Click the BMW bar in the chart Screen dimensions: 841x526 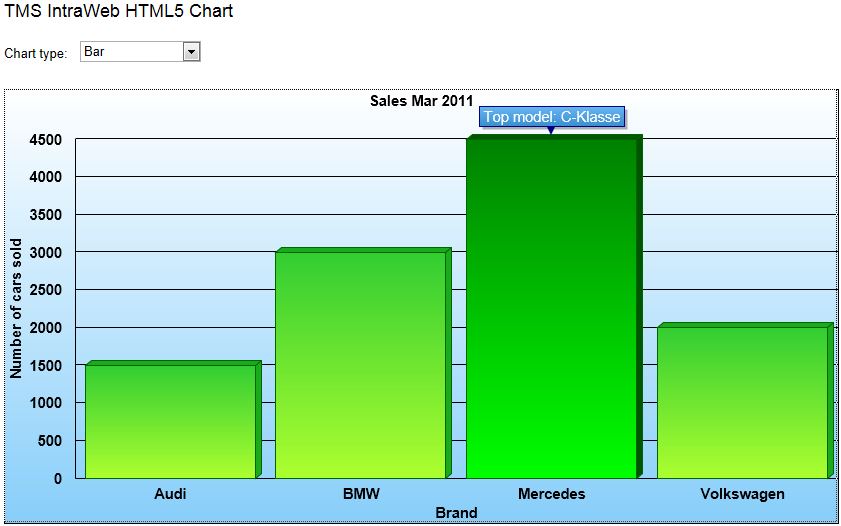tap(361, 365)
